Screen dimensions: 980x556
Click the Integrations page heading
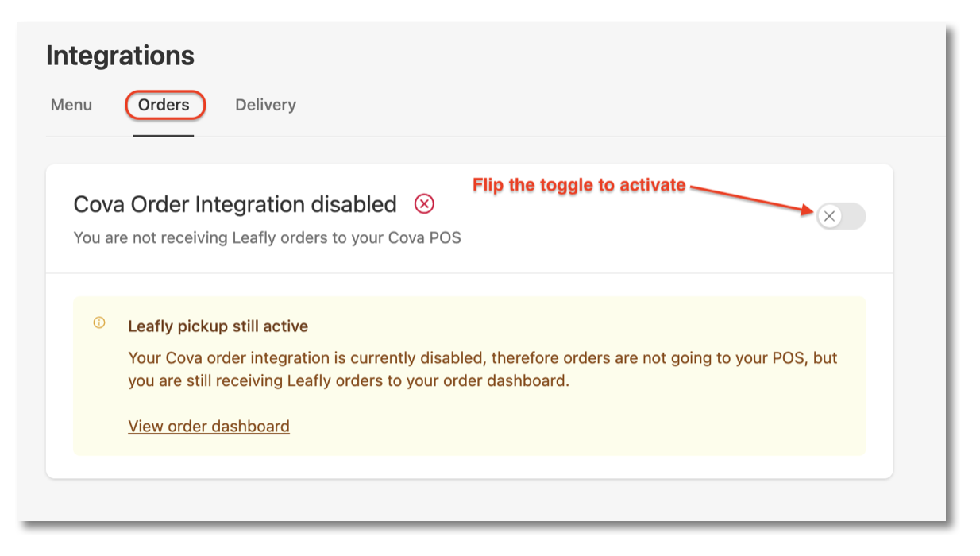[120, 56]
